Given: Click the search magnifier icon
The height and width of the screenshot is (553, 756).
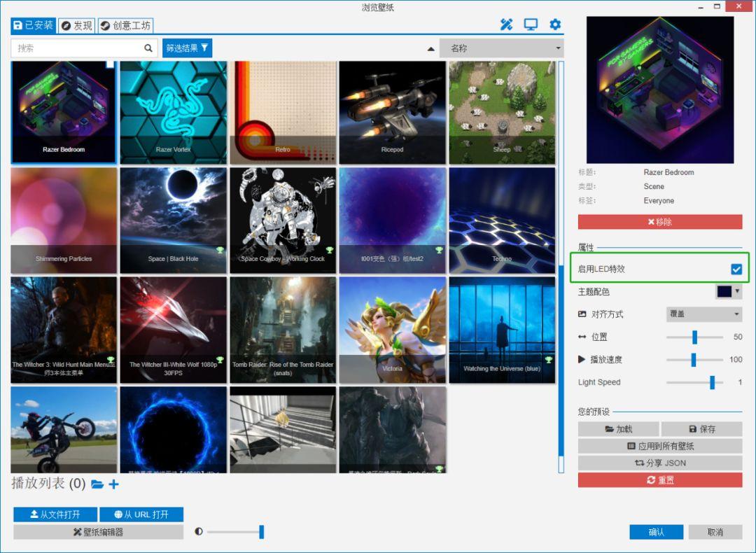Looking at the screenshot, I should pos(148,48).
